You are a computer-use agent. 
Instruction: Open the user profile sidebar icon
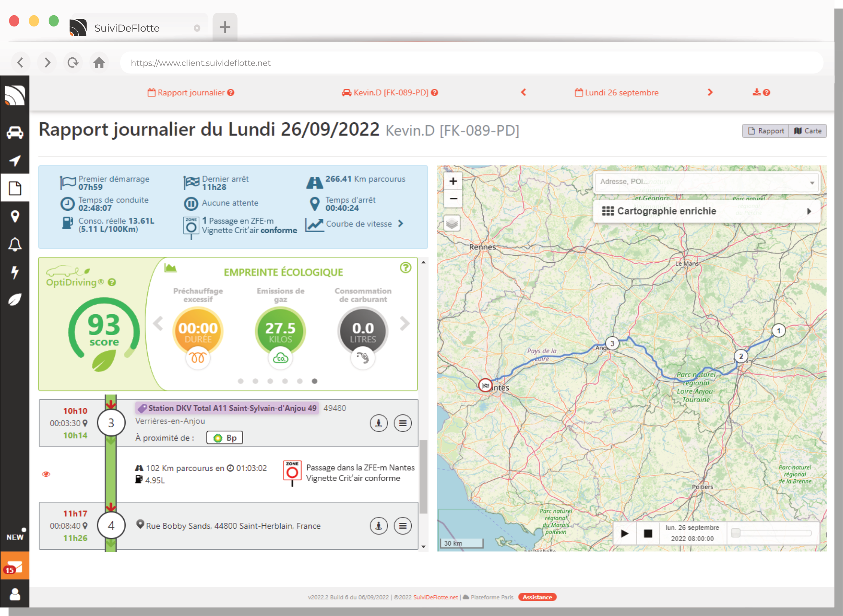pyautogui.click(x=15, y=594)
